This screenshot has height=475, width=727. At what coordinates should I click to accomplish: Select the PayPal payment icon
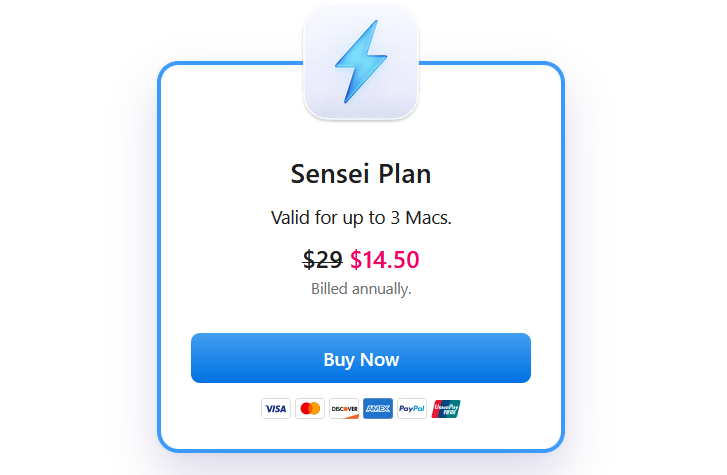pos(412,408)
